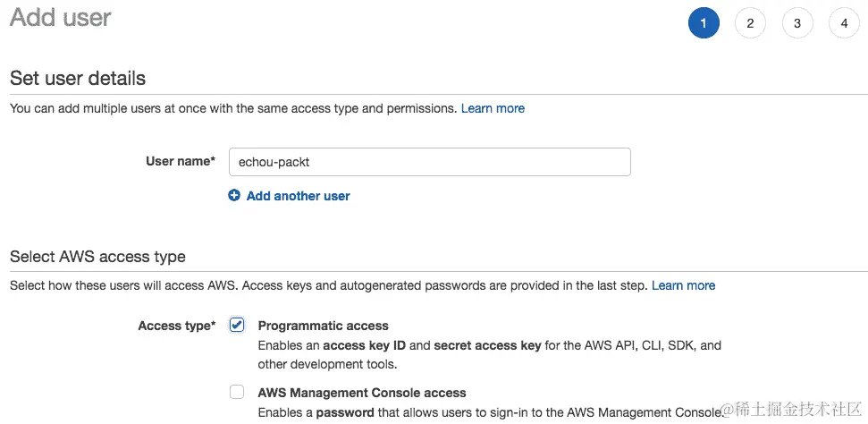Click the Select AWS access type heading

tap(97, 257)
